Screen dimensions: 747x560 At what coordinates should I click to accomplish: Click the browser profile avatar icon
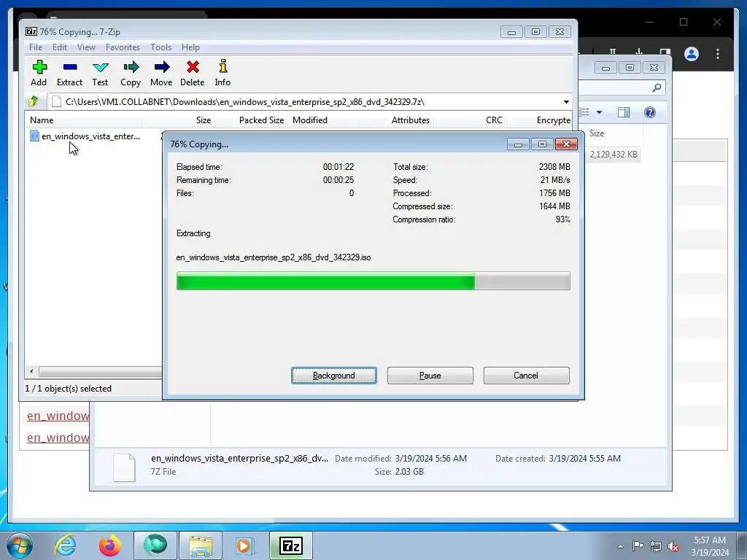click(x=692, y=54)
